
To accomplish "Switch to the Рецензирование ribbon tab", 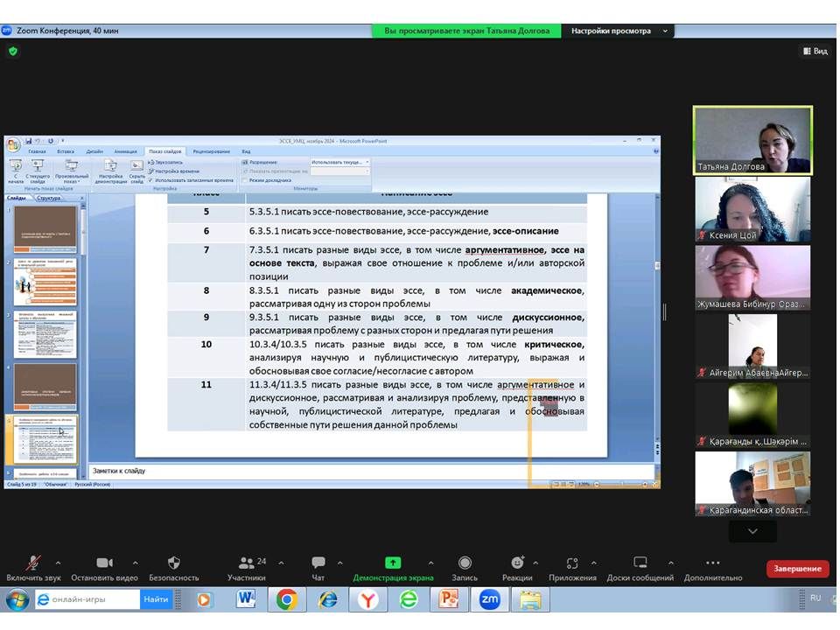I will [212, 151].
